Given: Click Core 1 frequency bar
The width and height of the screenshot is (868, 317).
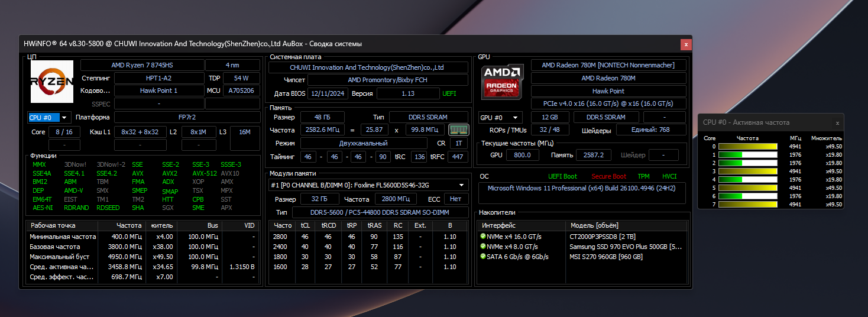Looking at the screenshot, I should [x=747, y=154].
